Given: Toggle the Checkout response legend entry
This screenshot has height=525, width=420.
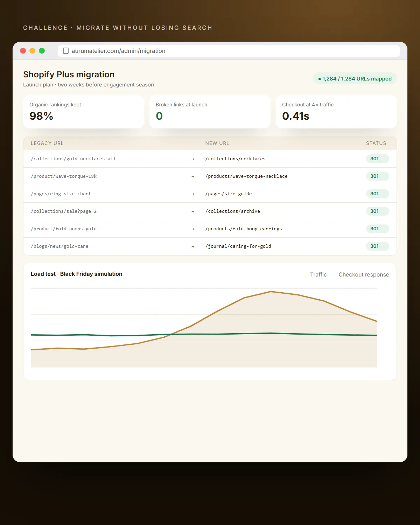Looking at the screenshot, I should (x=360, y=275).
